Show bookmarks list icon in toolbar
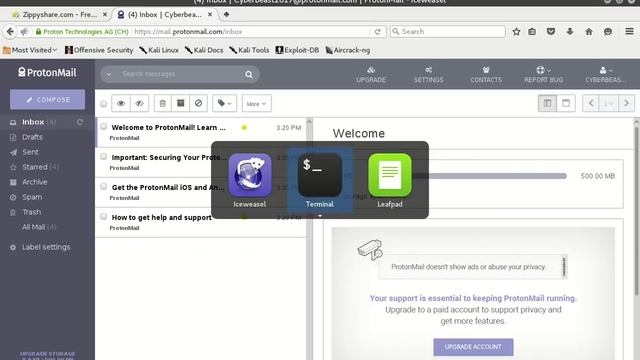The width and height of the screenshot is (640, 360). click(532, 31)
